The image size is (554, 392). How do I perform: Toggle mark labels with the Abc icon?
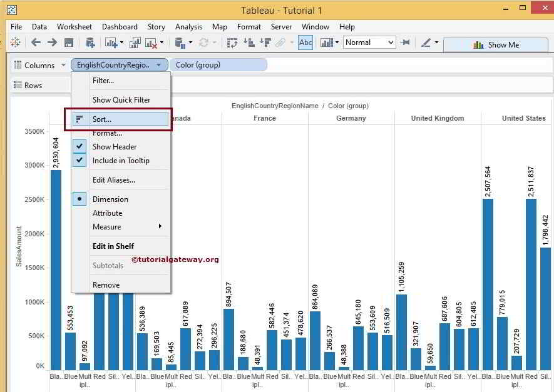[x=305, y=43]
